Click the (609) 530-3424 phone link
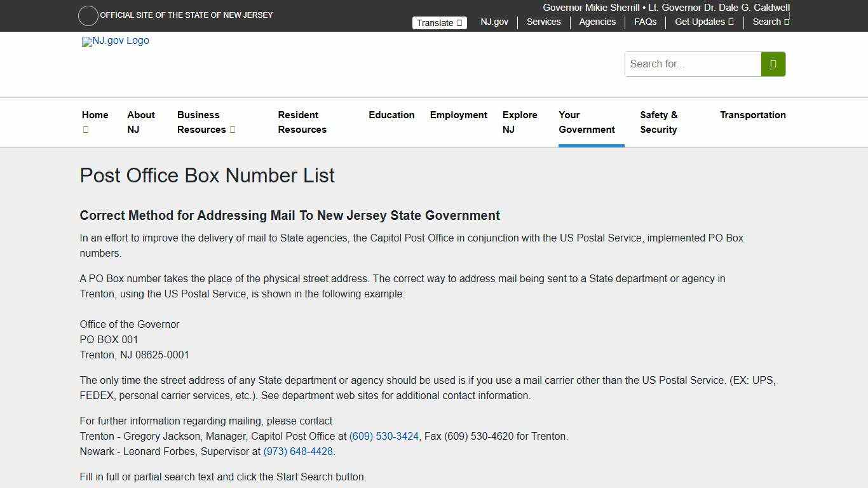This screenshot has width=868, height=488. (x=383, y=436)
